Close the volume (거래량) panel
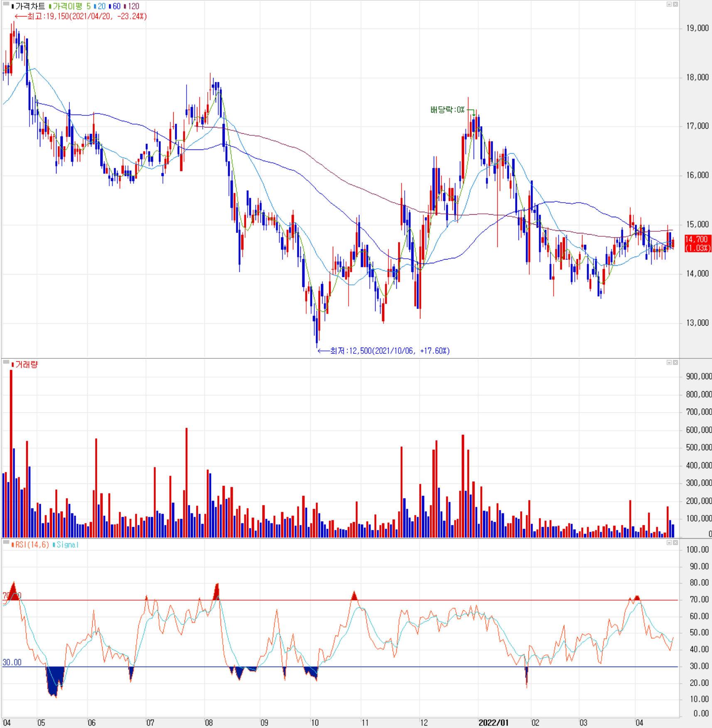The image size is (712, 728). 675,363
